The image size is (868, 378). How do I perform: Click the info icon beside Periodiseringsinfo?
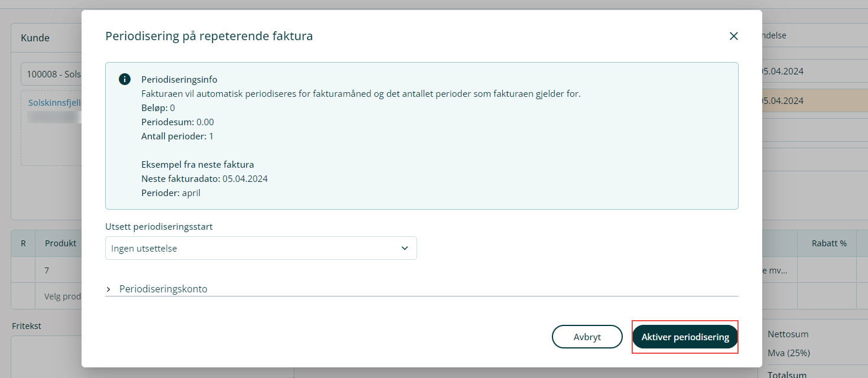pyautogui.click(x=125, y=79)
